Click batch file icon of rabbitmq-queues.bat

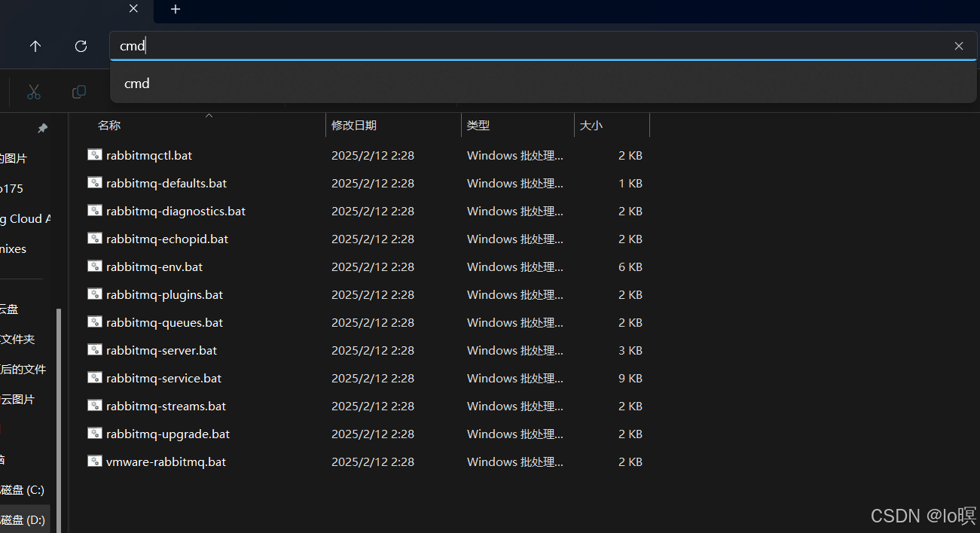coord(94,322)
